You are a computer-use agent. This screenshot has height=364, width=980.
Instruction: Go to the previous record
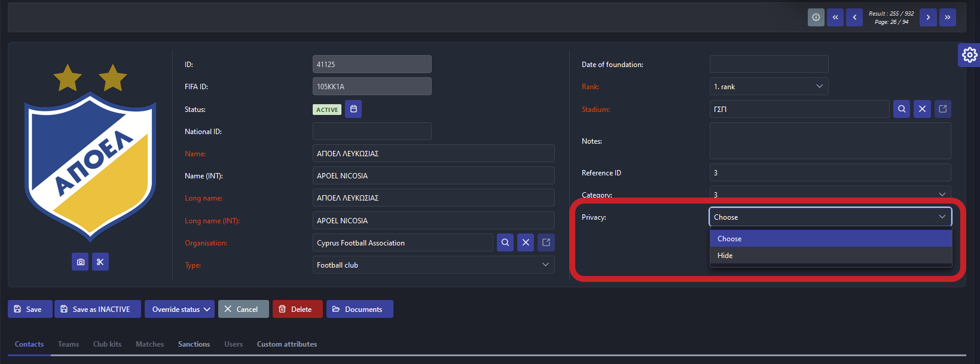[x=854, y=17]
